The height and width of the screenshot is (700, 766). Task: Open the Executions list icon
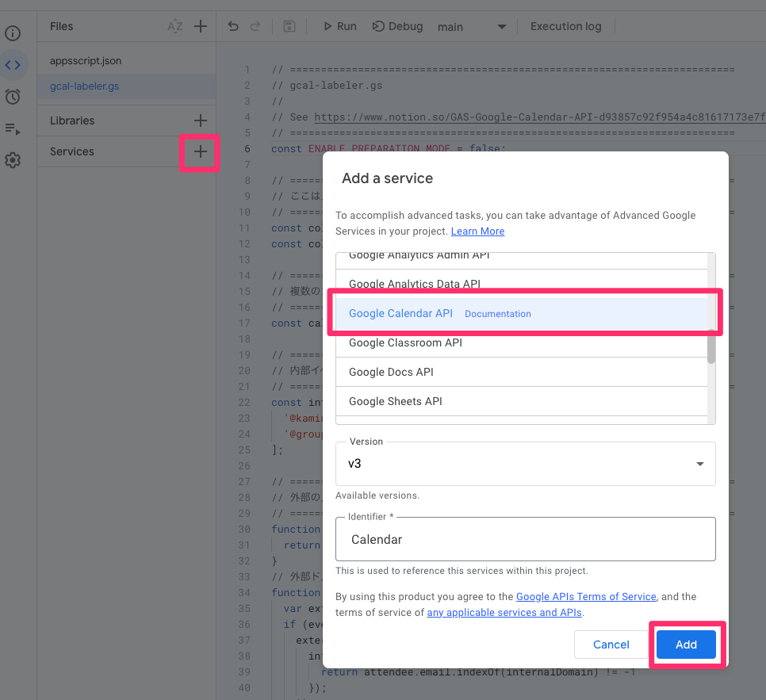pyautogui.click(x=13, y=129)
